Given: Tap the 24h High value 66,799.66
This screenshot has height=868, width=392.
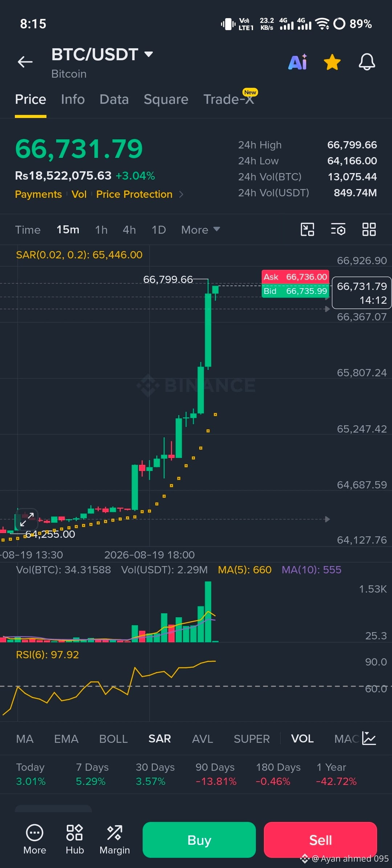Looking at the screenshot, I should click(x=352, y=145).
